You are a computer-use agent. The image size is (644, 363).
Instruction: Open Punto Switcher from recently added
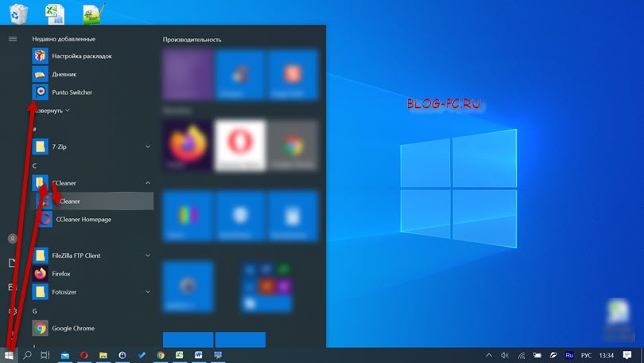(x=72, y=92)
